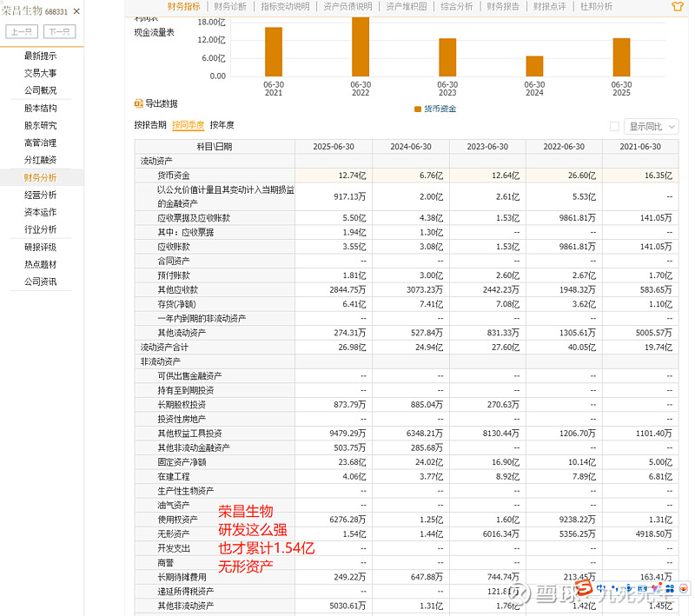This screenshot has width=695, height=616.
Task: Open the 指标变动说明 tab
Action: [x=285, y=6]
